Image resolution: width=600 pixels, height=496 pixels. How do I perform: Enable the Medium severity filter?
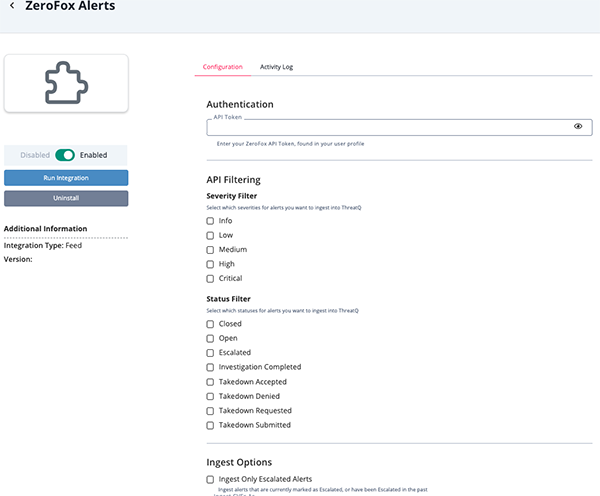point(210,250)
